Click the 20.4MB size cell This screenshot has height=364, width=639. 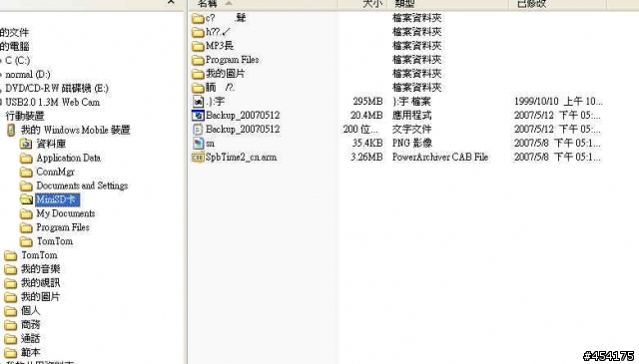click(366, 116)
